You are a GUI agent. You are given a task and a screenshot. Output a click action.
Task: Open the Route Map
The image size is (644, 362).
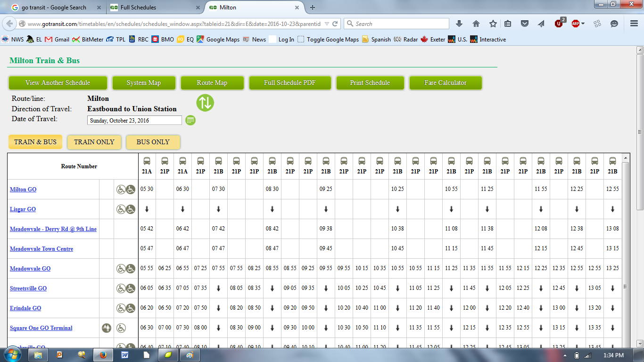[x=212, y=82]
